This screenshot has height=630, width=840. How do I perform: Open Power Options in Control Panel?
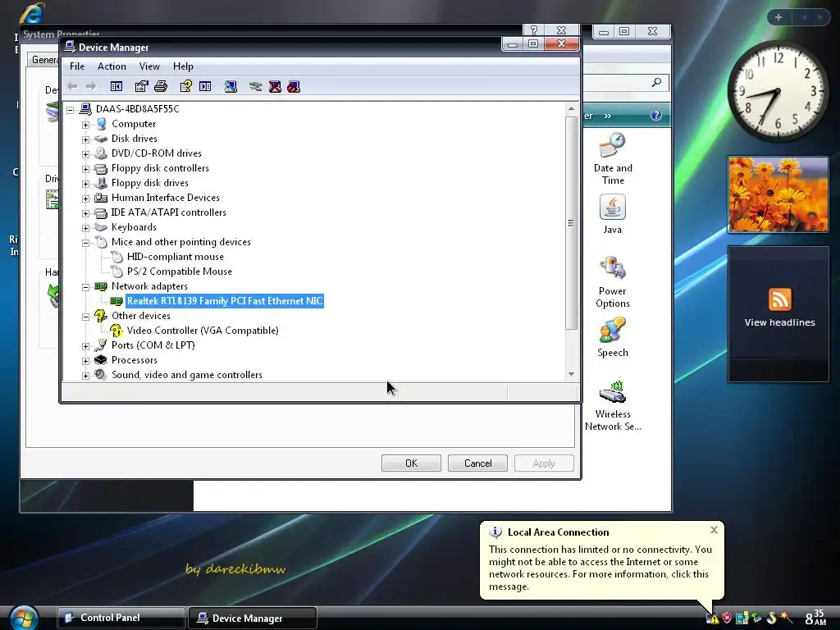coord(612,282)
